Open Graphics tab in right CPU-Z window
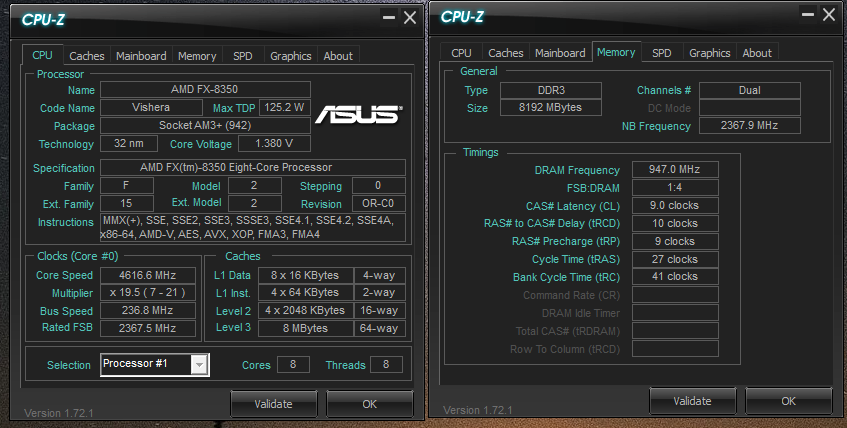 (710, 53)
